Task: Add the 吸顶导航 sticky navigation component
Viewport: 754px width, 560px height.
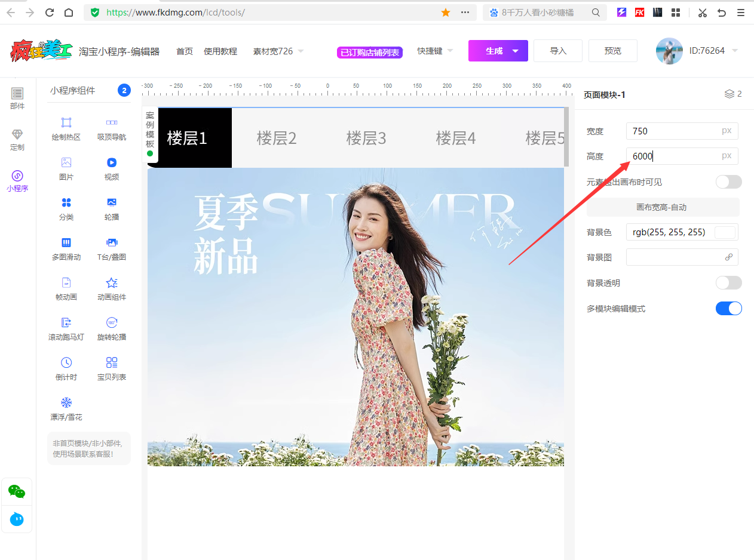Action: [x=112, y=129]
